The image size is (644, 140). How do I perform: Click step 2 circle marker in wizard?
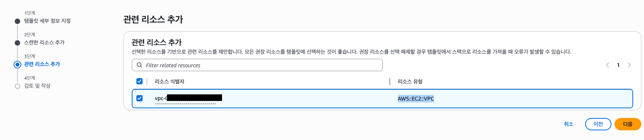tap(17, 43)
